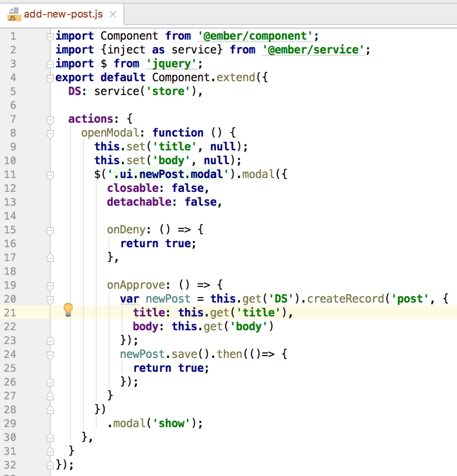Click the '@ember/service' import string
The height and width of the screenshot is (476, 457).
tap(313, 50)
